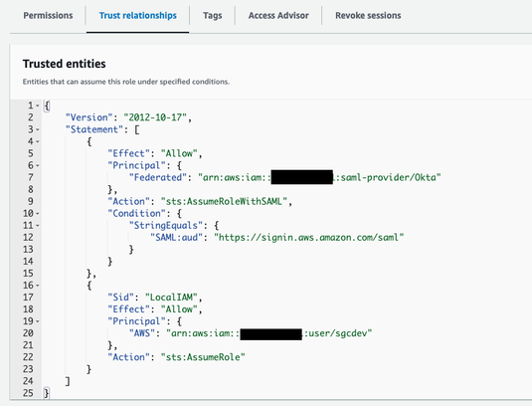
Task: Open the Permissions tab
Action: tap(48, 16)
